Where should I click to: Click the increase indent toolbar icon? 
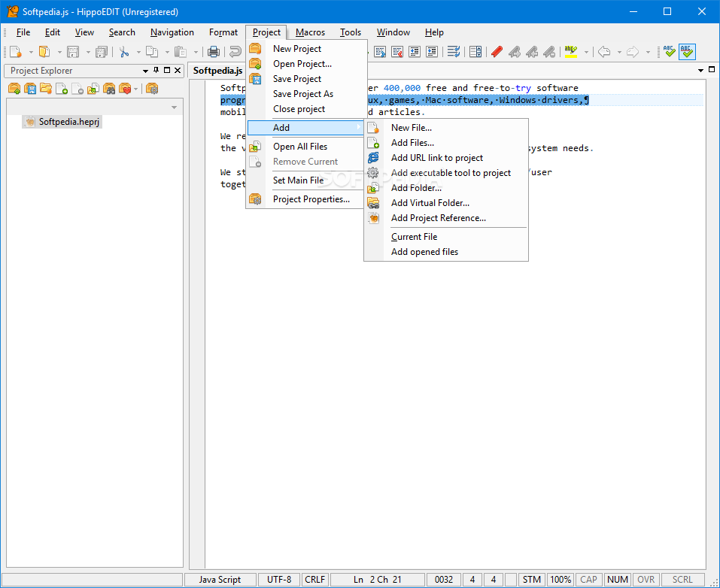click(432, 51)
